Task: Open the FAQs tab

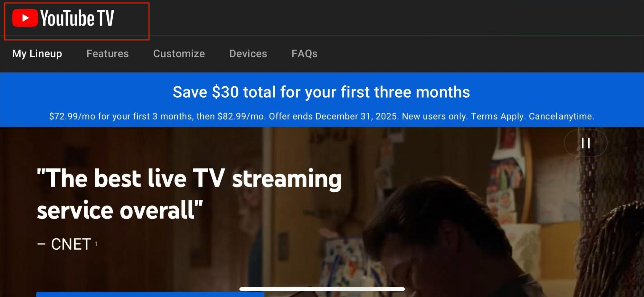Action: (305, 53)
